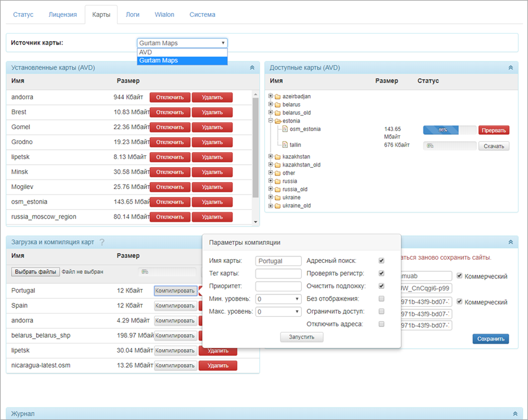528x420 pixels.
Task: Click the kazakhstan folder icon
Action: tap(277, 157)
